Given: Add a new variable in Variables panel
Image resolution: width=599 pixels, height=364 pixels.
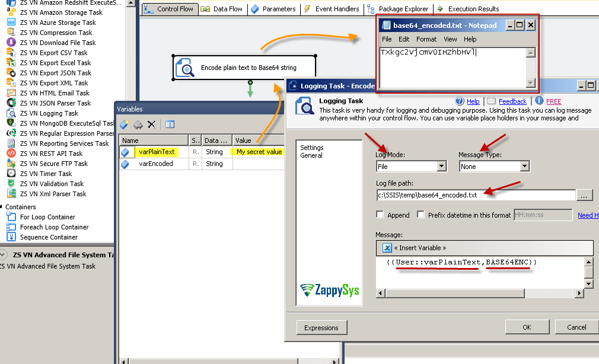Looking at the screenshot, I should pyautogui.click(x=124, y=124).
